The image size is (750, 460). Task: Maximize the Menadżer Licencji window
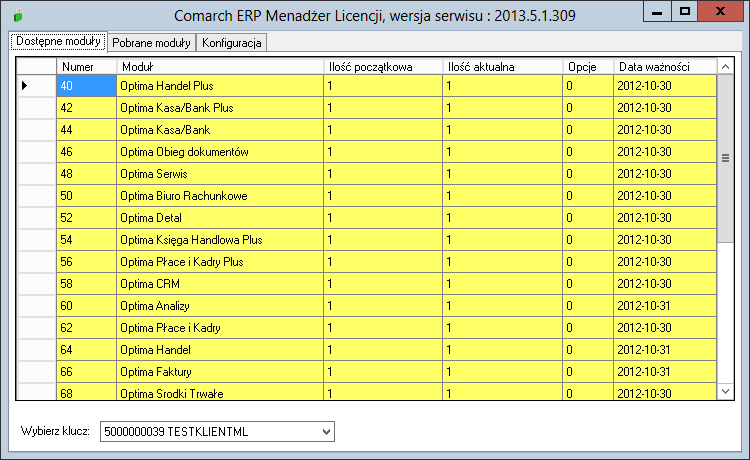pyautogui.click(x=684, y=11)
